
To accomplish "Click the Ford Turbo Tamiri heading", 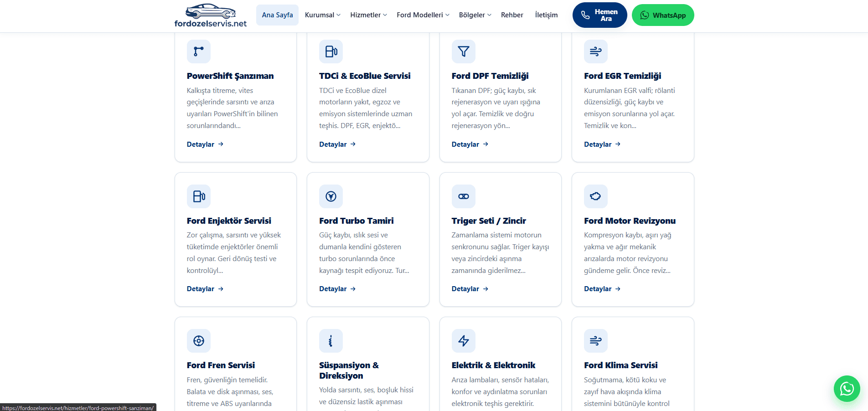I will 356,221.
